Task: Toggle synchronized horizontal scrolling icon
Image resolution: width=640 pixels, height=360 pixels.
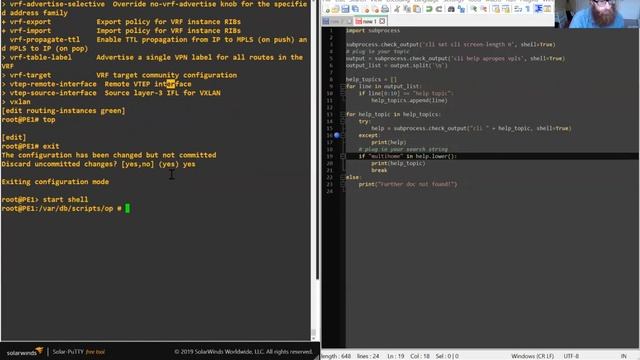Action: pyautogui.click(x=507, y=9)
